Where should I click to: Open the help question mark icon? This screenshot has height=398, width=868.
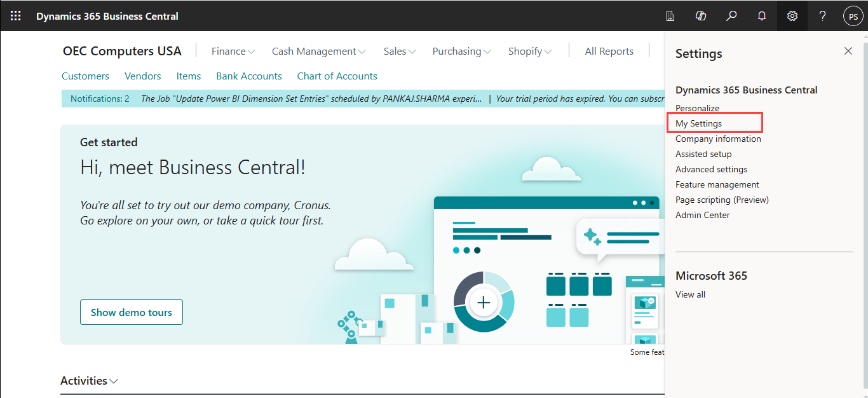click(x=822, y=16)
